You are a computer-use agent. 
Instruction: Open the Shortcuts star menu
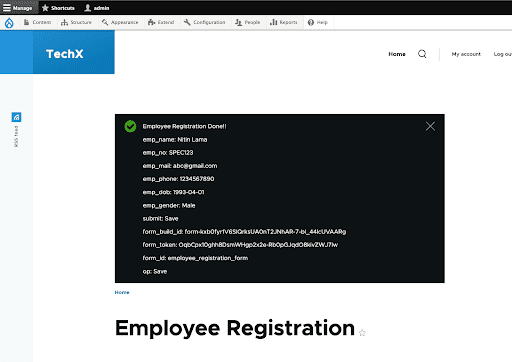(58, 8)
